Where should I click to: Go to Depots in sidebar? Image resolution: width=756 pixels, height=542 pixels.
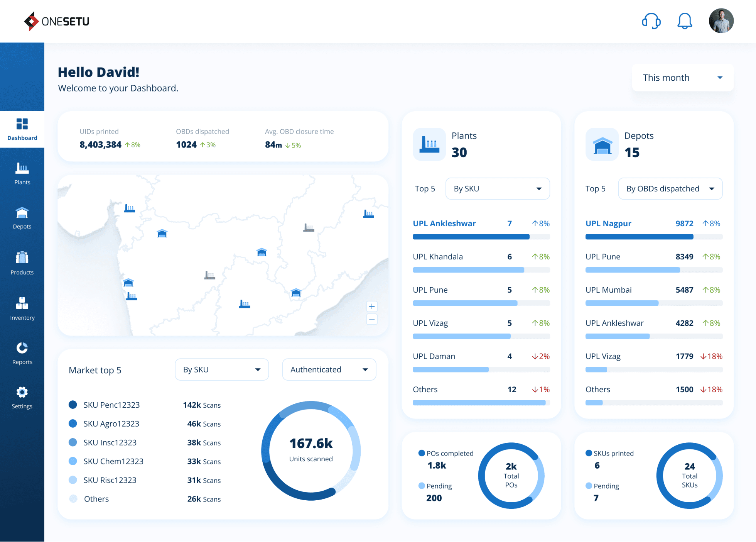coord(22,218)
